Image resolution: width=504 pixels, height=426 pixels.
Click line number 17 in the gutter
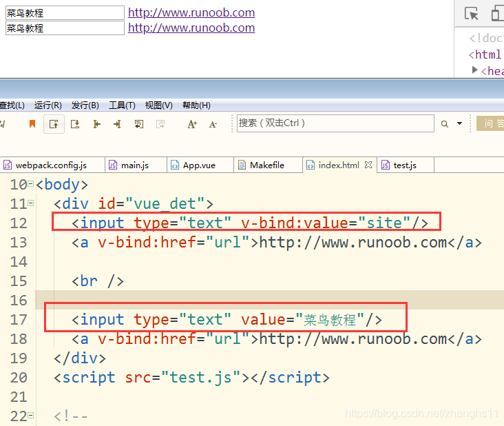[x=19, y=320]
